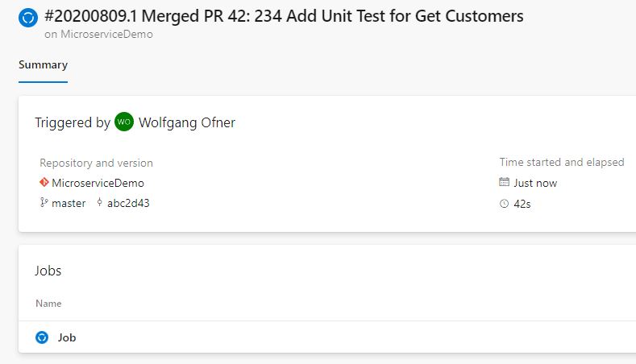Click the branch icon next to master
This screenshot has width=636, height=364.
(x=44, y=203)
